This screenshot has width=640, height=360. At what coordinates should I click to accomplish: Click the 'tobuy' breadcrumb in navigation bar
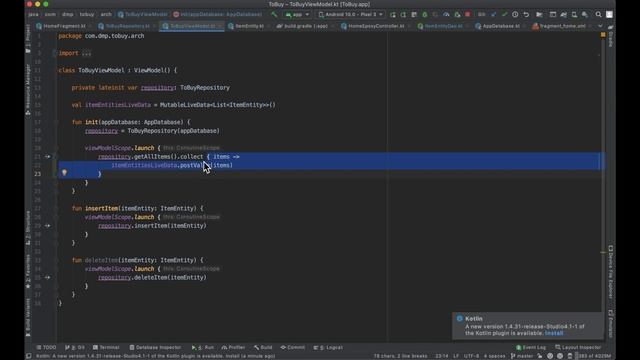87,14
